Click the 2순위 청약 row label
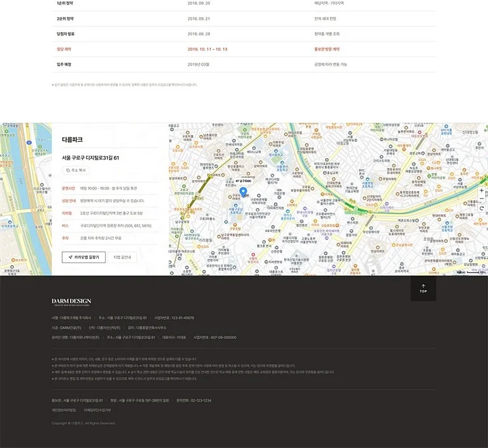This screenshot has width=488, height=448. [65, 18]
